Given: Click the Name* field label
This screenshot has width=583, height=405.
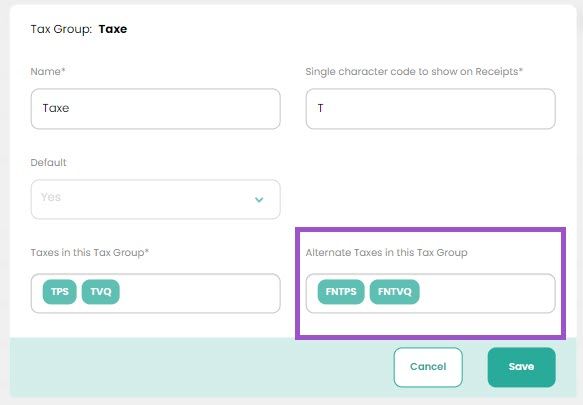Looking at the screenshot, I should point(48,71).
